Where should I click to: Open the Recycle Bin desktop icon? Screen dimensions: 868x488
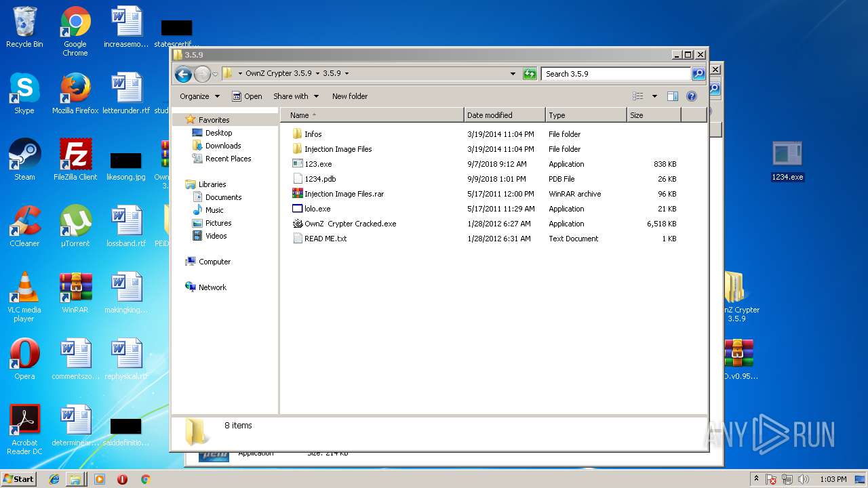pyautogui.click(x=24, y=28)
